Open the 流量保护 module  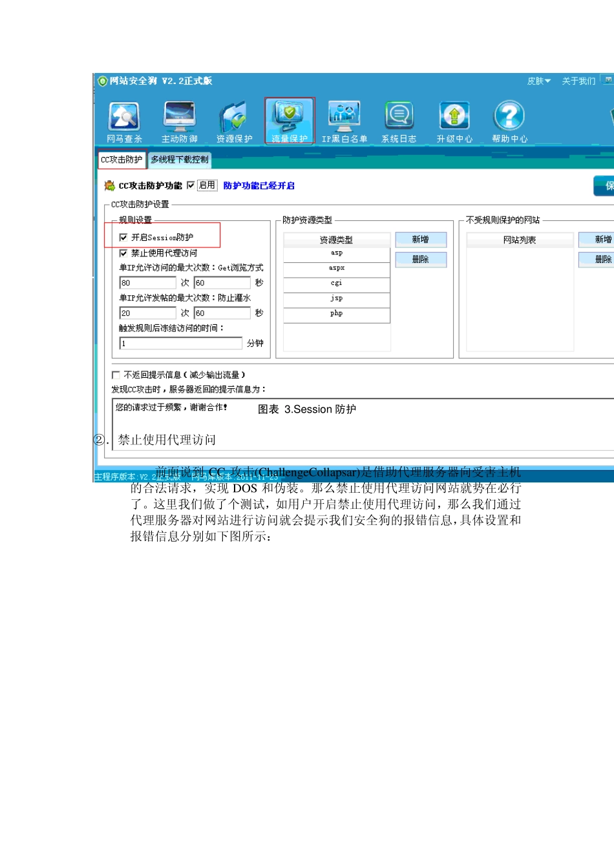pyautogui.click(x=290, y=121)
